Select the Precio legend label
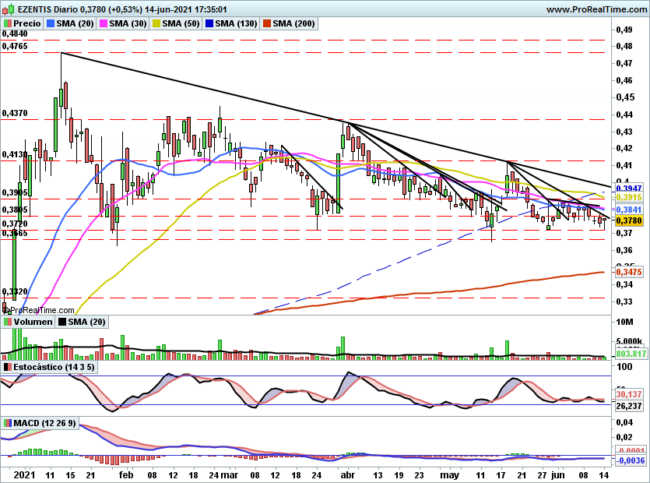 27,24
